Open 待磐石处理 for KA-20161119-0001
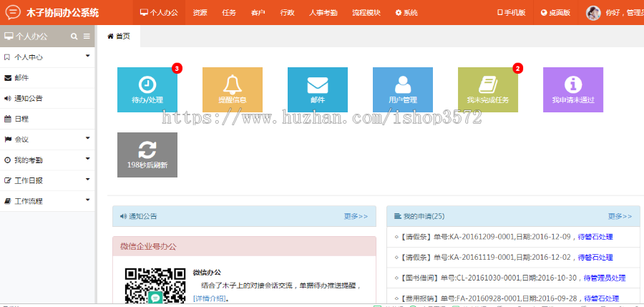 595,258
